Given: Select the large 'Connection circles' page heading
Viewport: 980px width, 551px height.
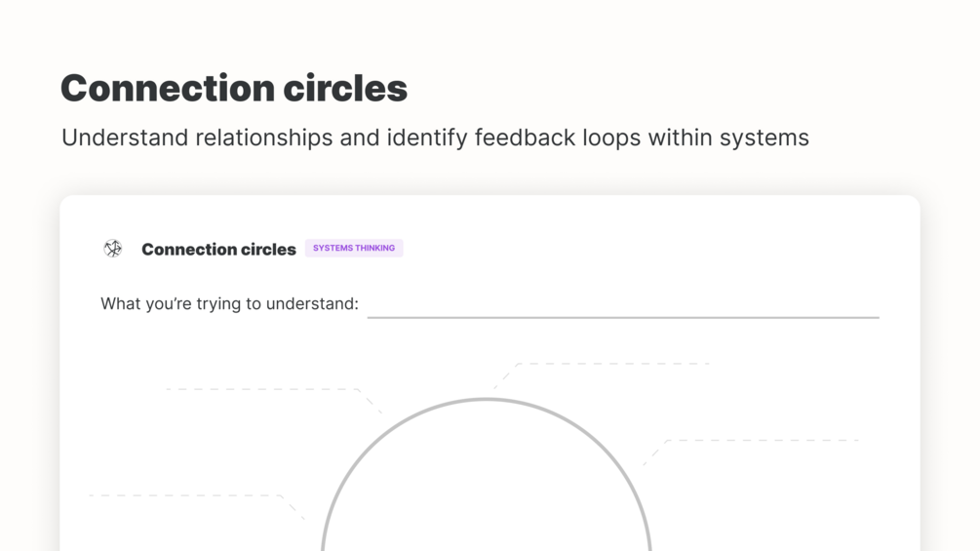Looking at the screenshot, I should click(234, 88).
